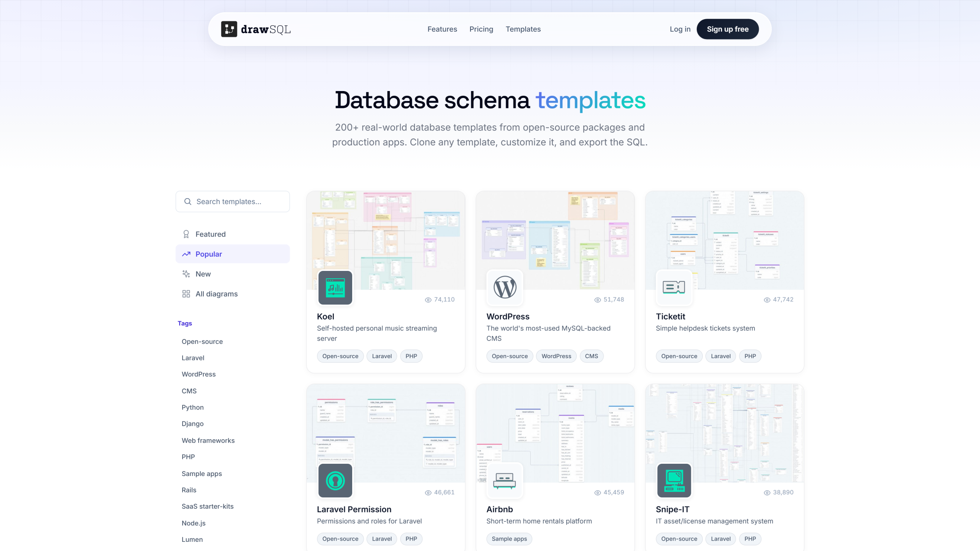This screenshot has height=551, width=980.
Task: Select the Featured sidebar filter
Action: 233,234
